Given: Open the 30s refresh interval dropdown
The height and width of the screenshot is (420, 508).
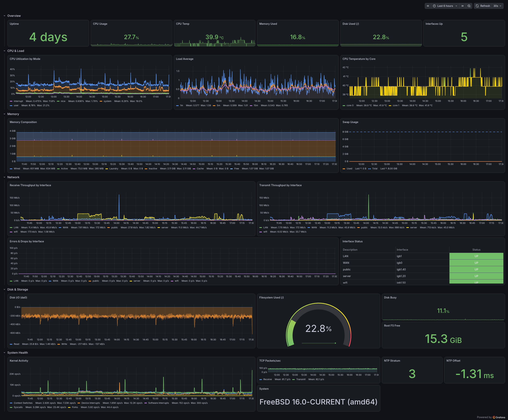Looking at the screenshot, I should coord(498,6).
